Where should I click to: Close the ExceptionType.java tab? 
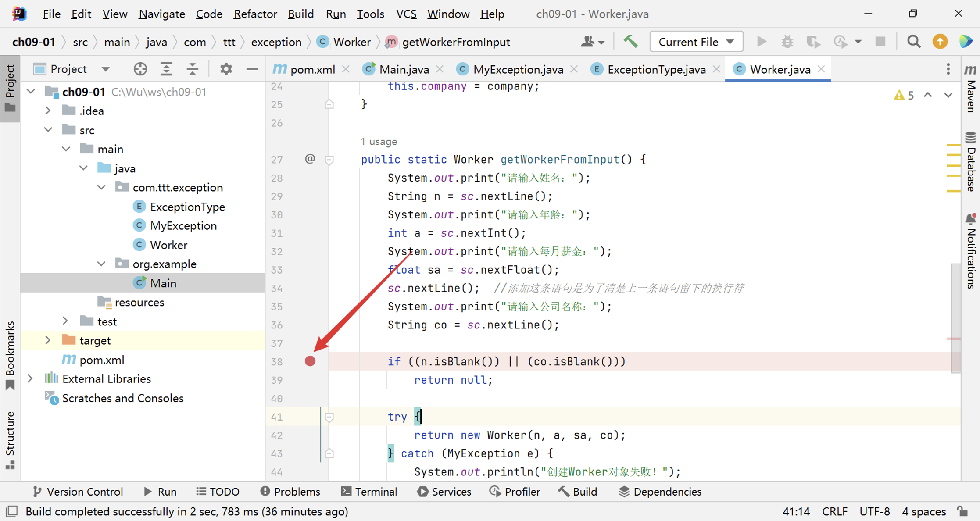pyautogui.click(x=716, y=69)
